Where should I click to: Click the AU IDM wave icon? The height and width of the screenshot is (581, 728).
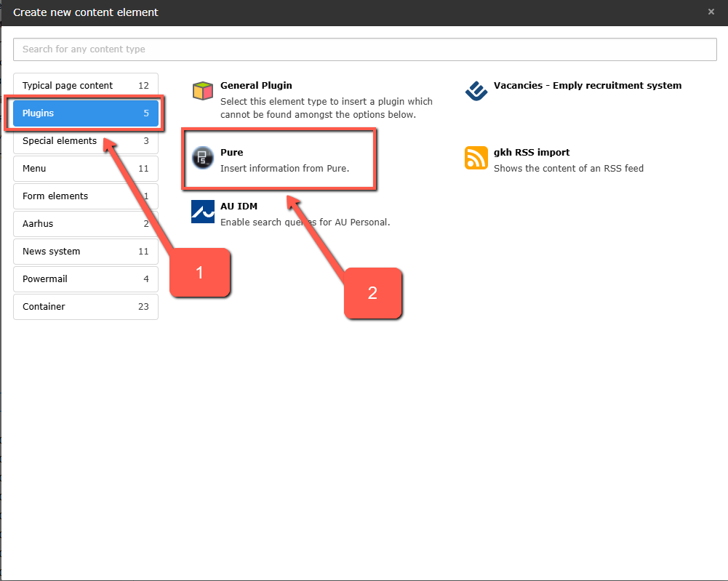pyautogui.click(x=203, y=212)
